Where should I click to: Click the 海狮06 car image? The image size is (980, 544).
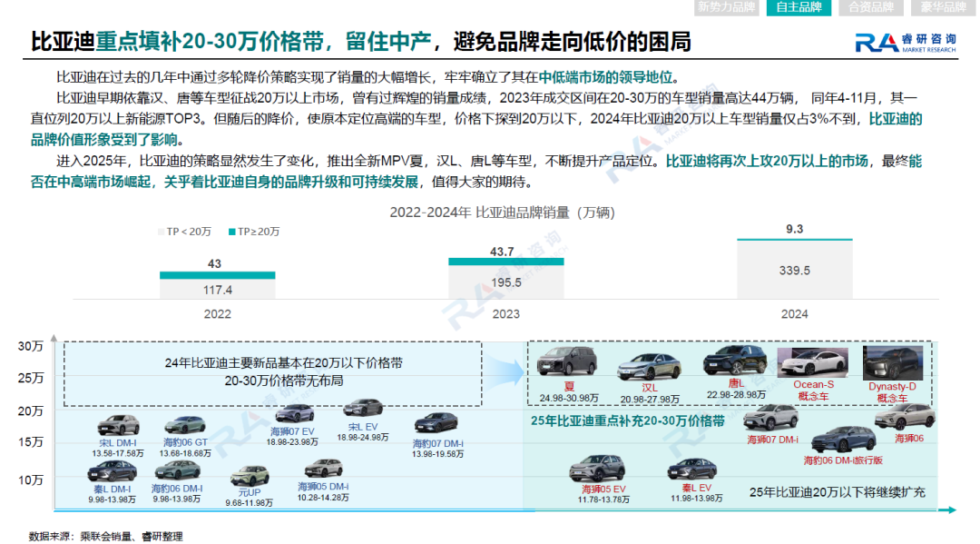point(905,416)
